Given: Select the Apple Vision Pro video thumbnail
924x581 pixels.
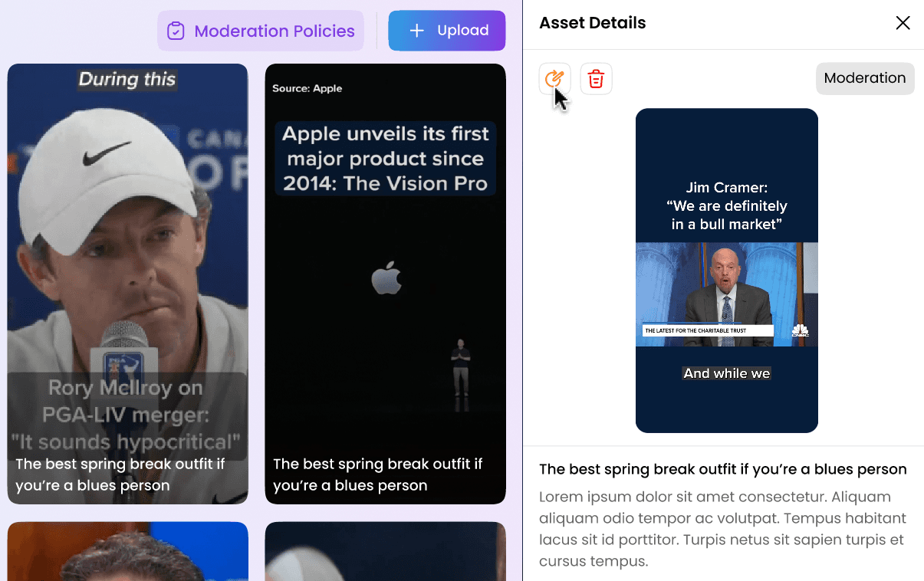Looking at the screenshot, I should click(386, 284).
